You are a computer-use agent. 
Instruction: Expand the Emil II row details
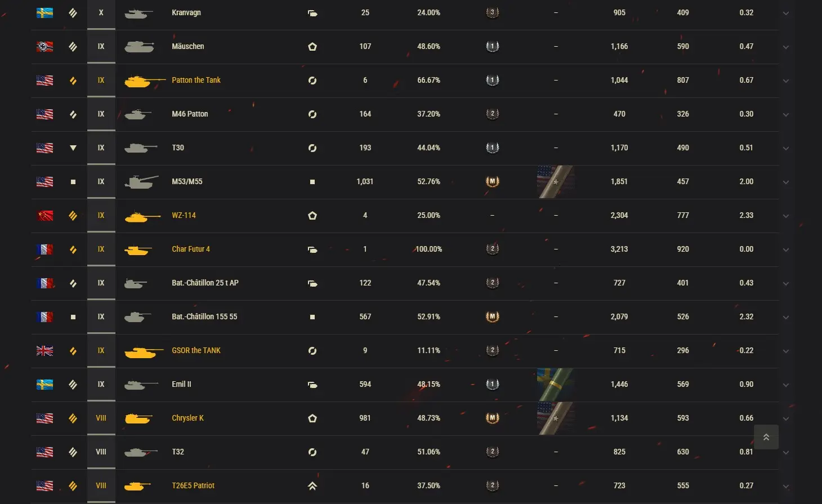click(x=785, y=385)
